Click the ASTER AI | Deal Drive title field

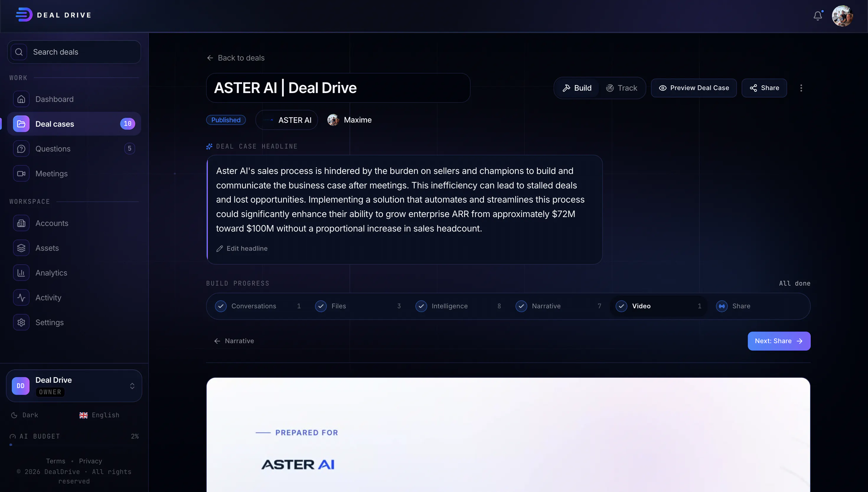[x=338, y=88]
